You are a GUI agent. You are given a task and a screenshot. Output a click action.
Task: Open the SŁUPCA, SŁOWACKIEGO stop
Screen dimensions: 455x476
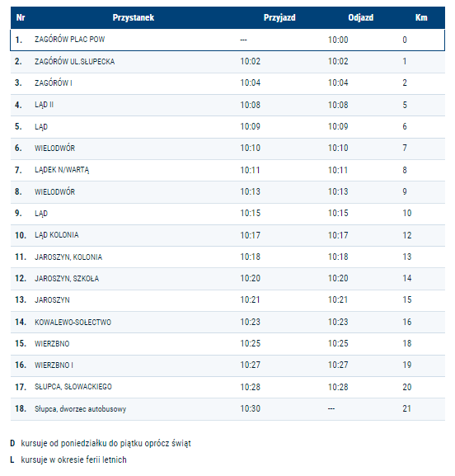(73, 387)
